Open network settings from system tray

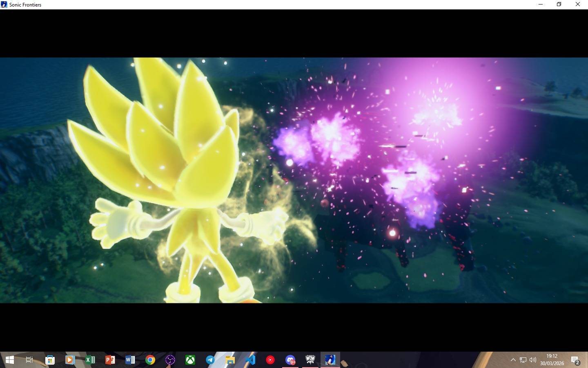pyautogui.click(x=523, y=360)
